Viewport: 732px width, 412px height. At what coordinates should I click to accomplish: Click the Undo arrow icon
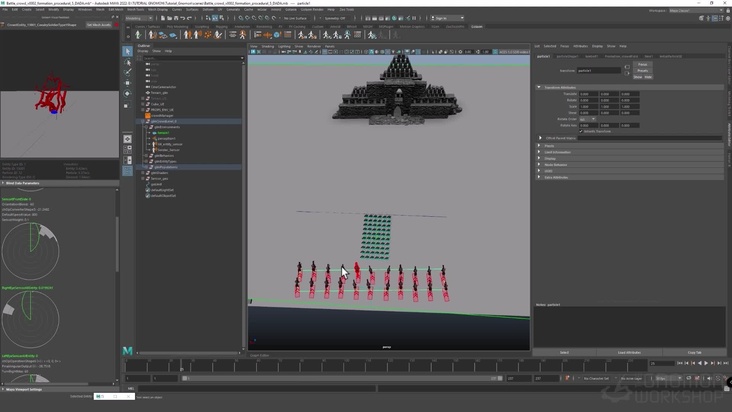pos(183,18)
